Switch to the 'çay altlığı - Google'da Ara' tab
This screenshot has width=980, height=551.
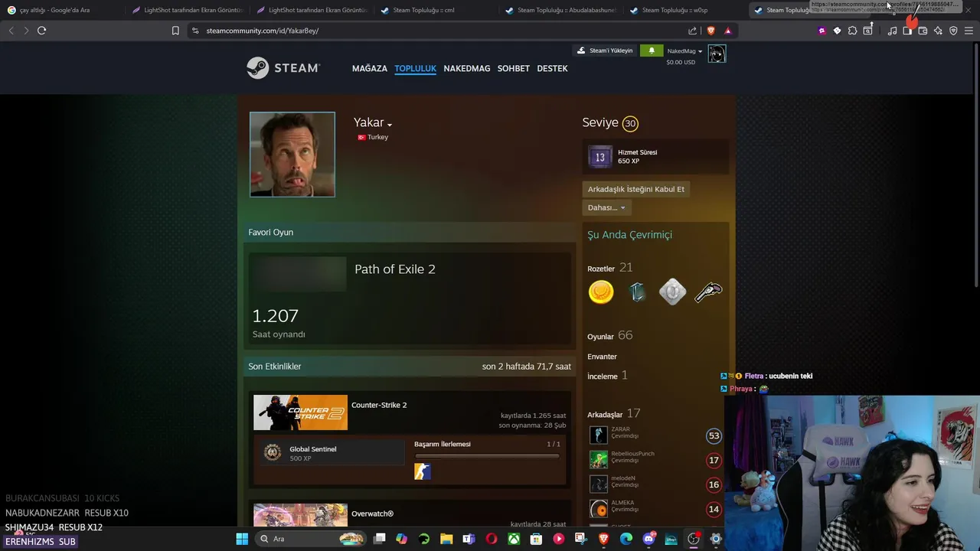[61, 10]
